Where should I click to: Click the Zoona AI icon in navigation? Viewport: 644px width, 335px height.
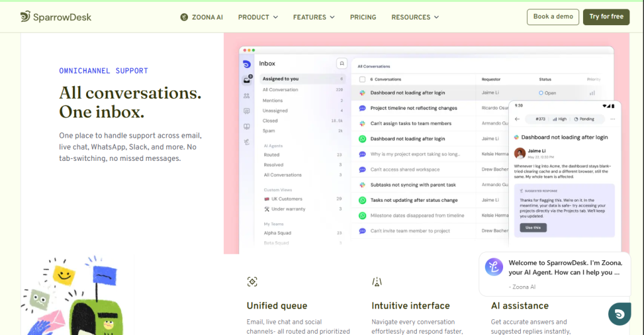pyautogui.click(x=184, y=17)
